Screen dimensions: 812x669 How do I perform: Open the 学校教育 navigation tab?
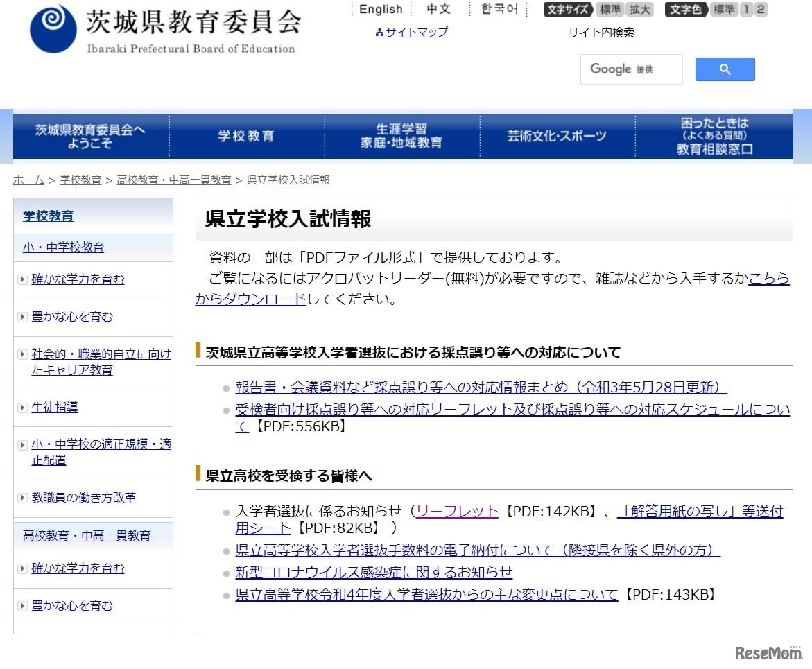[247, 136]
